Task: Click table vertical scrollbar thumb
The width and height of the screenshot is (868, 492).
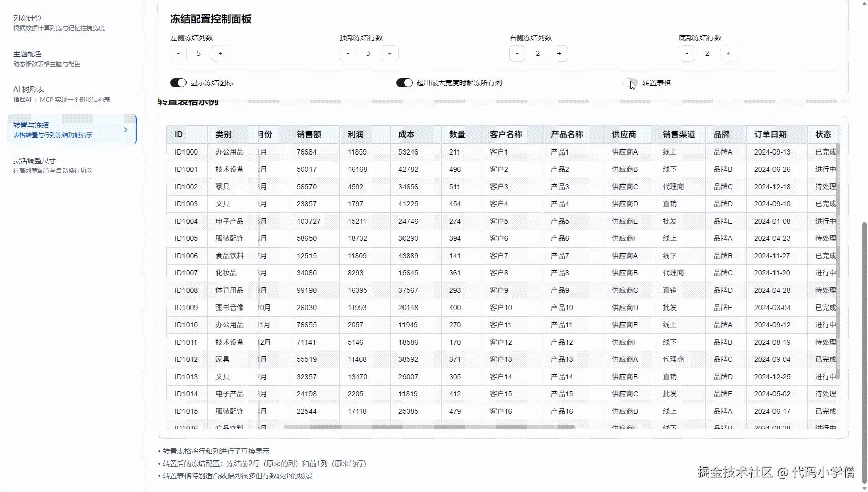Action: click(838, 261)
